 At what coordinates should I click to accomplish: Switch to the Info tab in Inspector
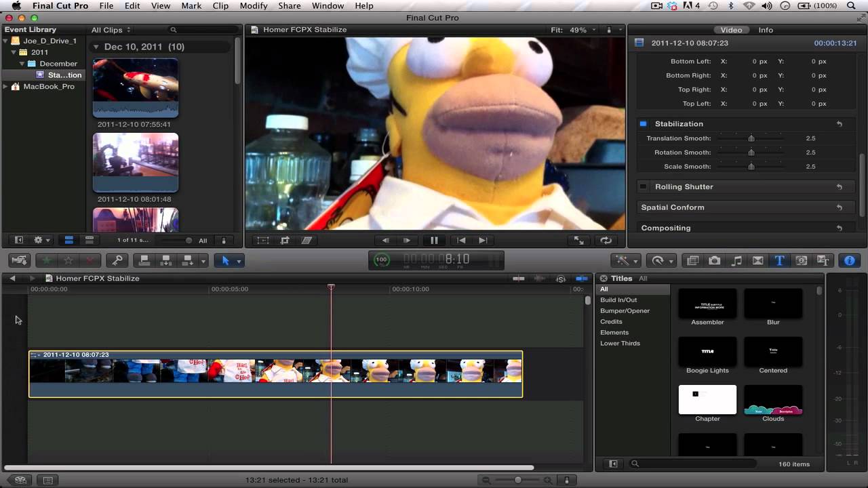[x=765, y=30]
